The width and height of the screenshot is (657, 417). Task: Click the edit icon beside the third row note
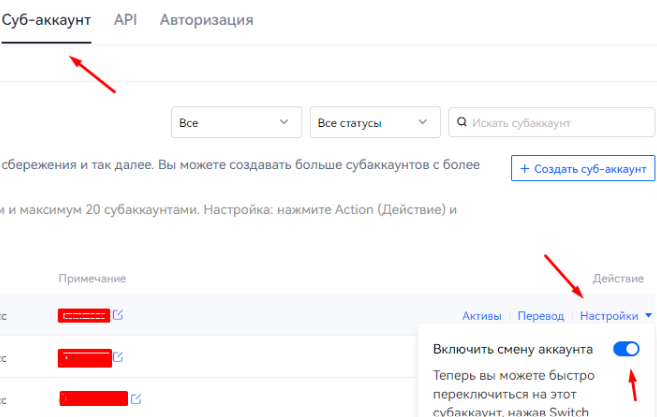click(x=135, y=398)
